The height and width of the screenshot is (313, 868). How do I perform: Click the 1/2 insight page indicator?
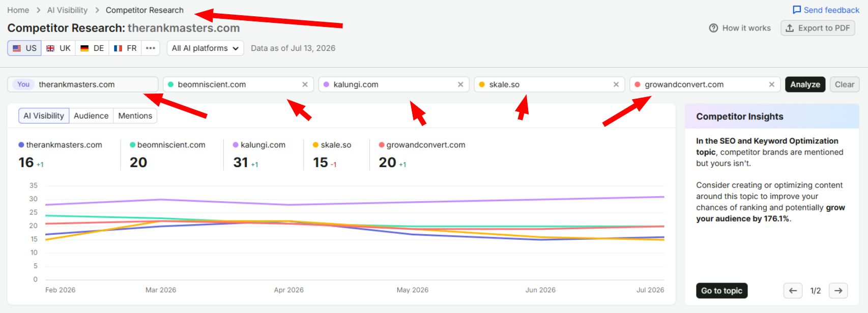click(816, 291)
